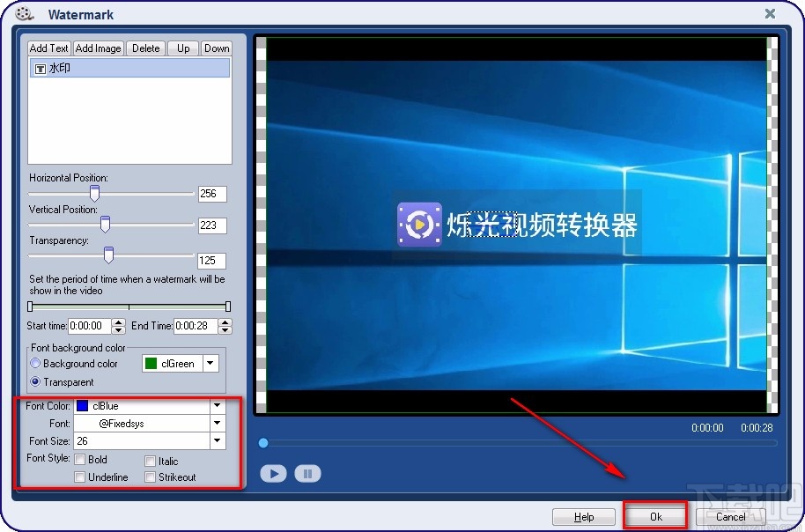Move the watermark Down in the list
Screen dimensions: 805x532
pos(217,48)
